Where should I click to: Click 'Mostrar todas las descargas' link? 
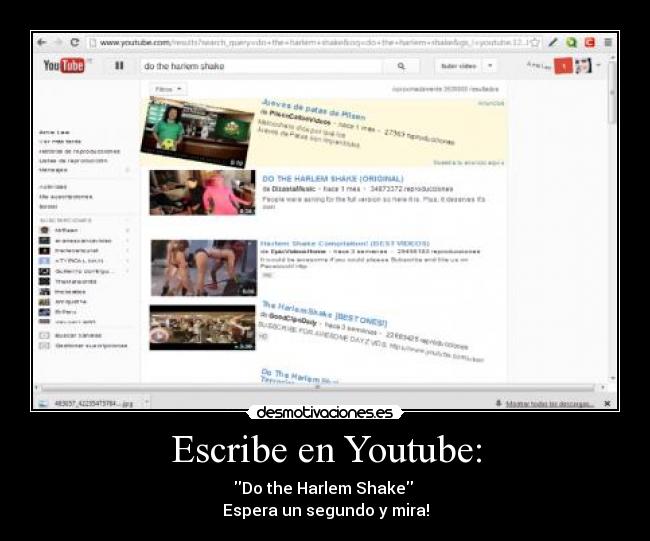click(x=550, y=404)
